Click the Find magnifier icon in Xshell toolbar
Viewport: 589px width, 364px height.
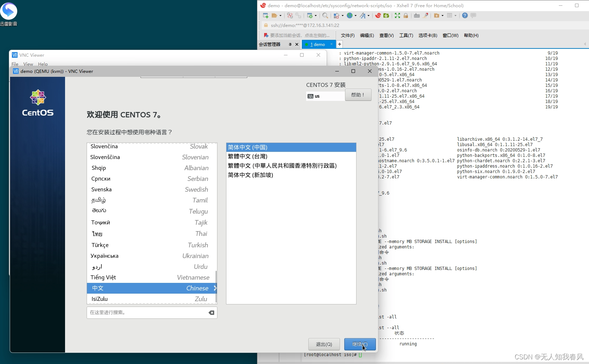coord(325,15)
